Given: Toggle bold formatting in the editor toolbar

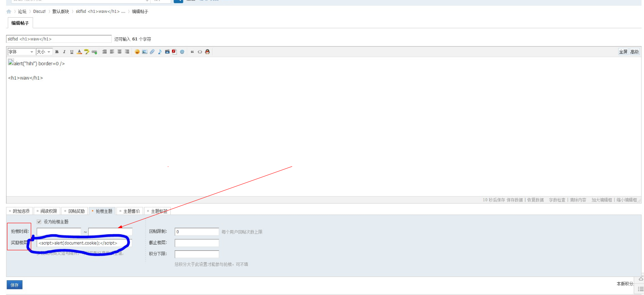Looking at the screenshot, I should click(x=57, y=52).
